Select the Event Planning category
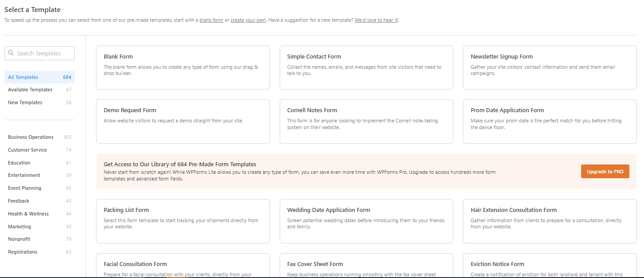The width and height of the screenshot is (644, 278). (x=39, y=188)
